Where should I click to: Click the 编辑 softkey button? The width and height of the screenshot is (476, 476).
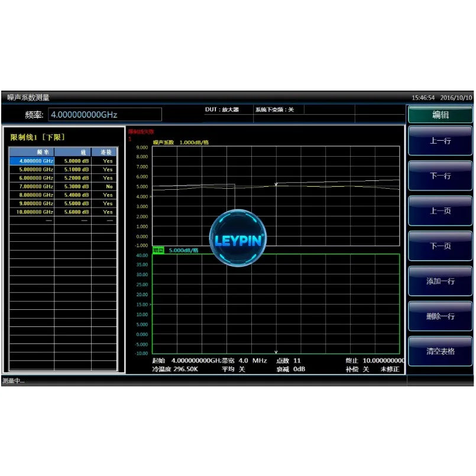[x=440, y=115]
